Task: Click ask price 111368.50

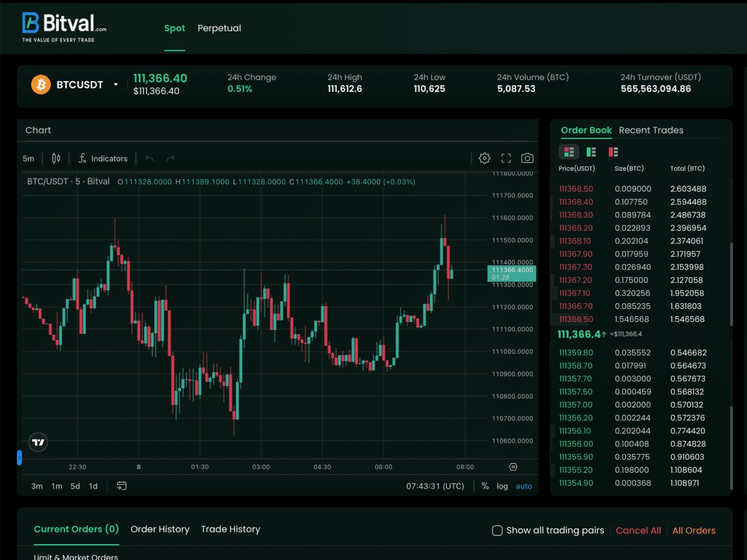Action: coord(576,189)
